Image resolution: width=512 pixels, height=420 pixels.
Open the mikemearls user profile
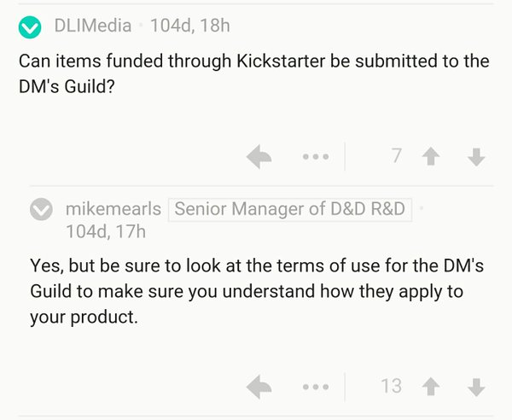(x=113, y=209)
